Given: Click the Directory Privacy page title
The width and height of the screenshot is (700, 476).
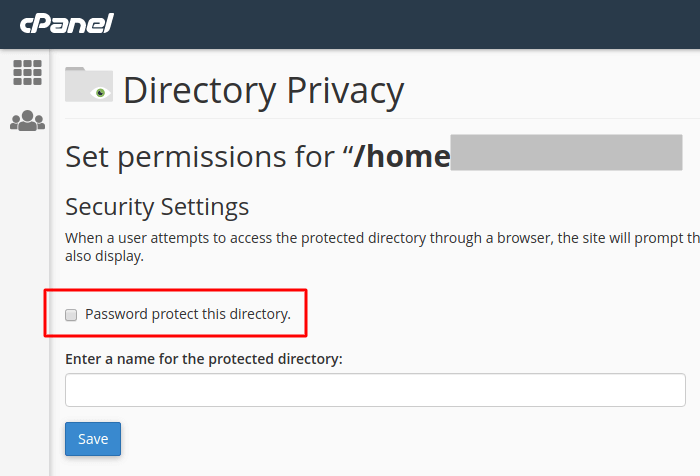Looking at the screenshot, I should [263, 91].
